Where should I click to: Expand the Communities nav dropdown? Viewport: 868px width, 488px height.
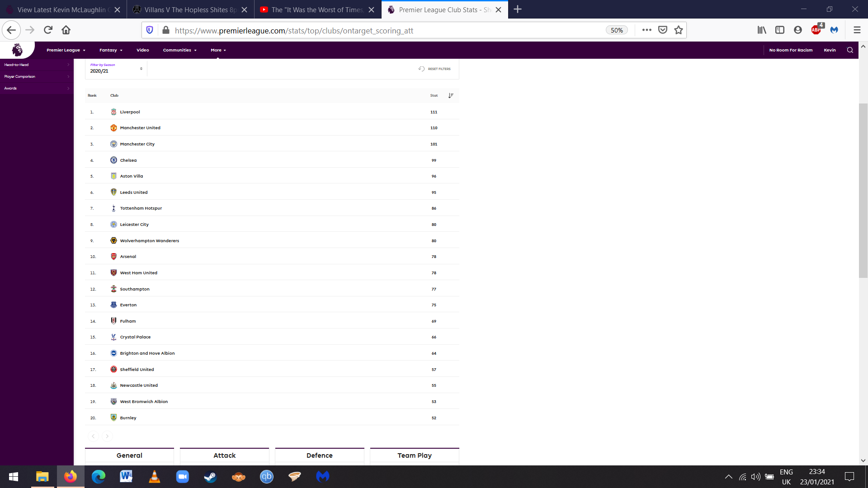[180, 50]
